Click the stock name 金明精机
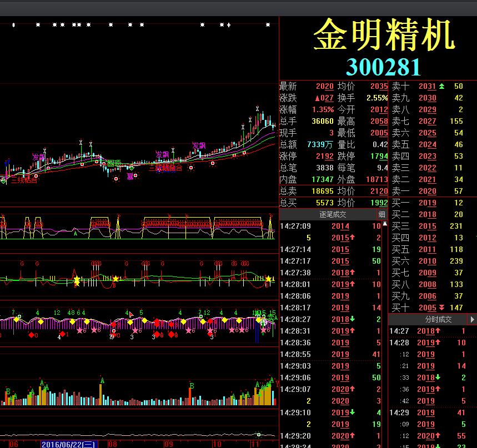This screenshot has height=448, width=477. click(x=384, y=34)
